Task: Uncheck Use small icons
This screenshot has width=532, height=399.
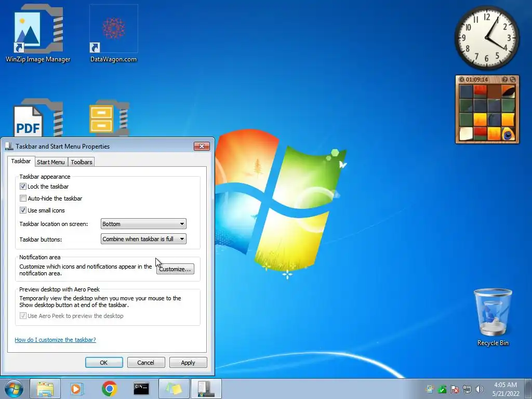Action: (23, 210)
